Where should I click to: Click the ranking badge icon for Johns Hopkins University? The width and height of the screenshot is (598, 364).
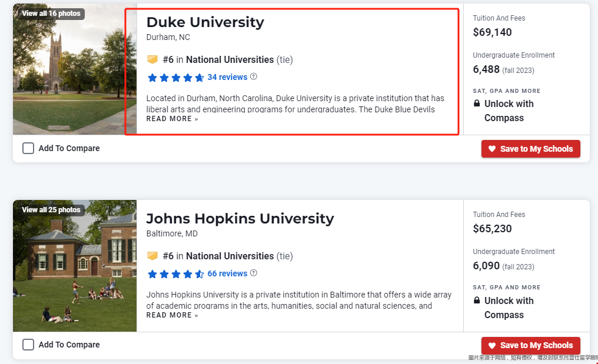coord(152,256)
